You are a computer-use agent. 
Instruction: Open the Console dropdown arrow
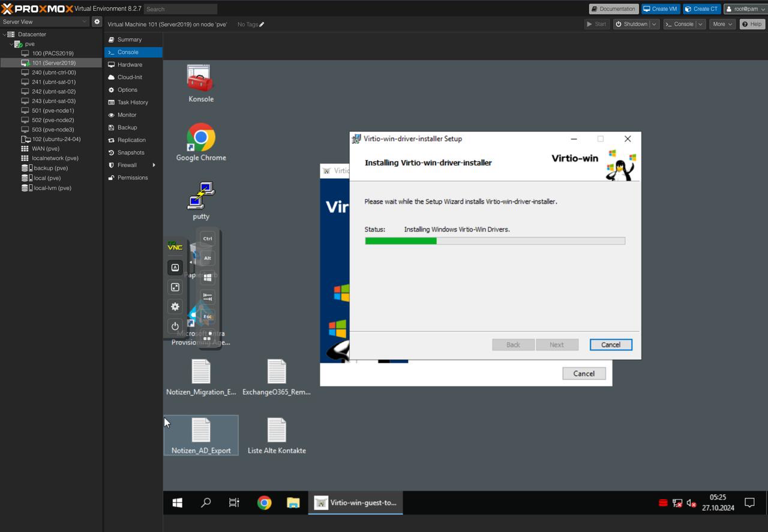[x=700, y=24]
